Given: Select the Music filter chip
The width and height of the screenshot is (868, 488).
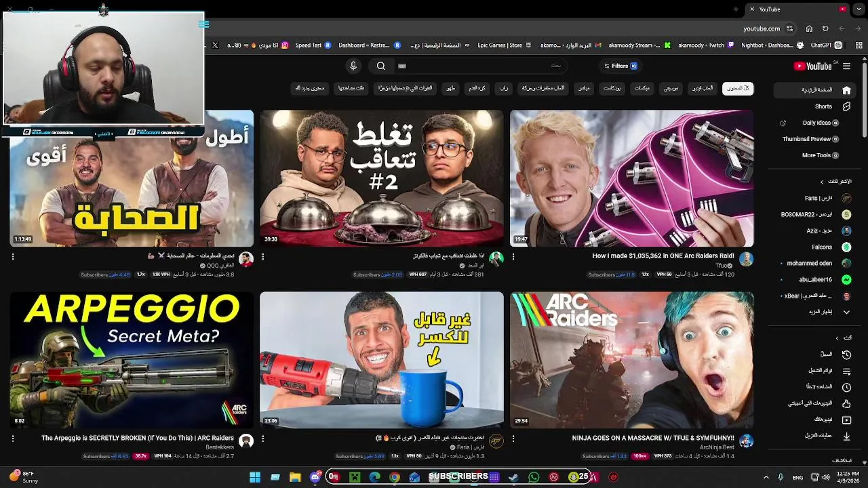Looking at the screenshot, I should pos(671,88).
